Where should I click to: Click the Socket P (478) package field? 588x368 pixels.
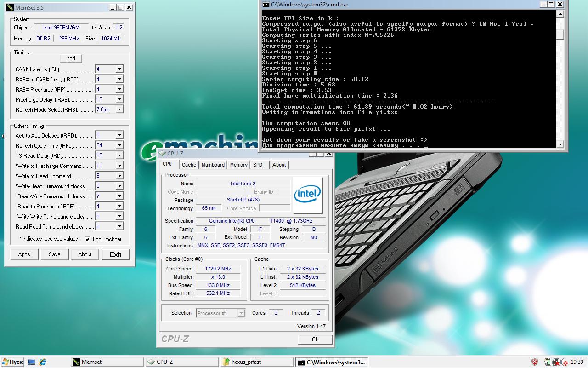(243, 200)
